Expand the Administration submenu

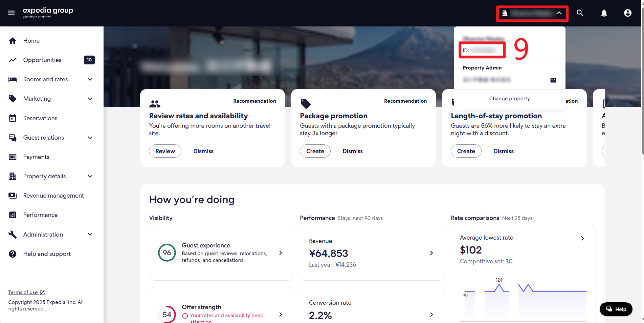tap(90, 235)
